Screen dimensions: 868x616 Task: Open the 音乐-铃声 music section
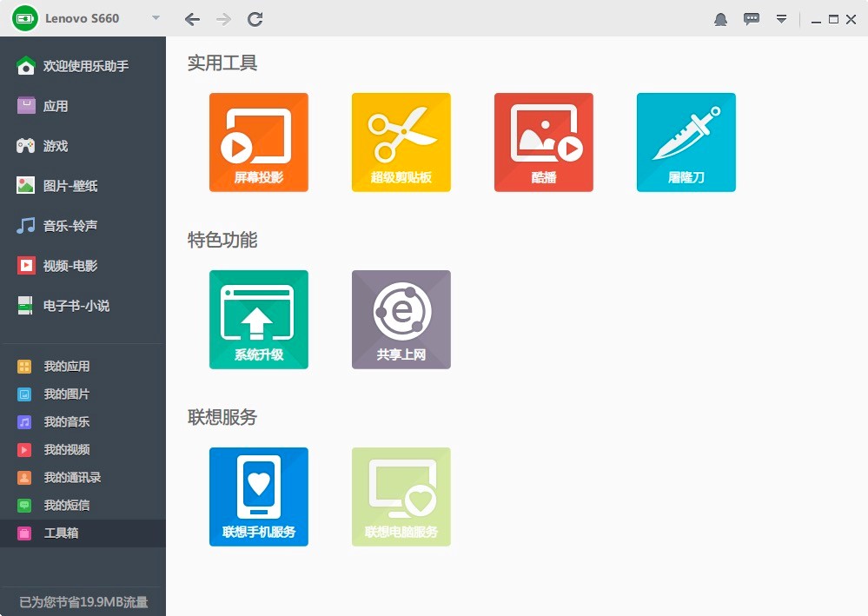point(83,225)
